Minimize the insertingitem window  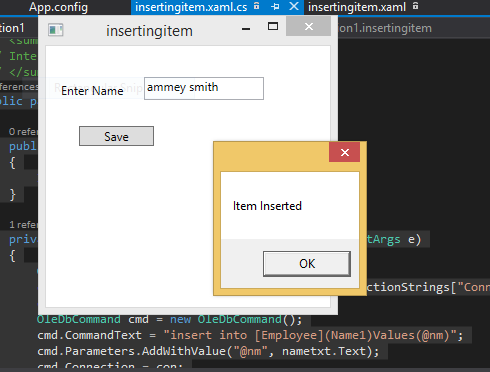pyautogui.click(x=246, y=29)
